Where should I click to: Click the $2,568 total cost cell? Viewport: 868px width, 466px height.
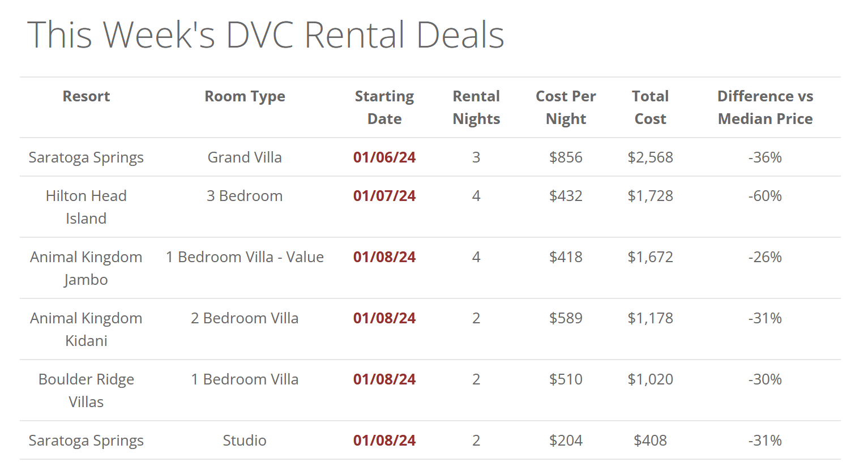(650, 157)
